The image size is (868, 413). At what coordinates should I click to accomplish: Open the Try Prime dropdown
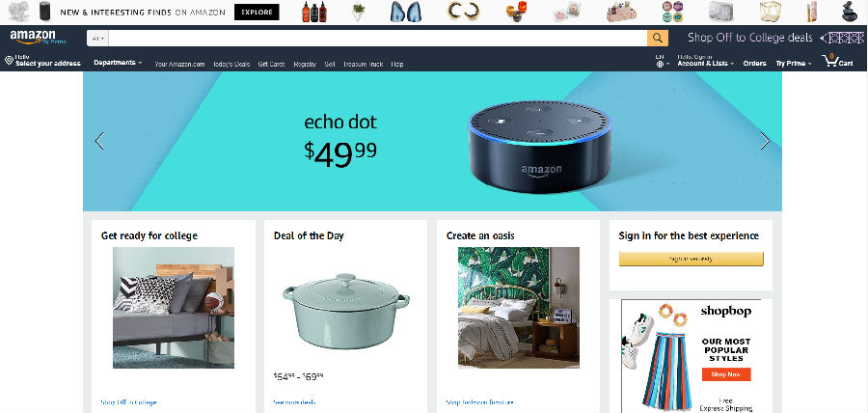[794, 64]
